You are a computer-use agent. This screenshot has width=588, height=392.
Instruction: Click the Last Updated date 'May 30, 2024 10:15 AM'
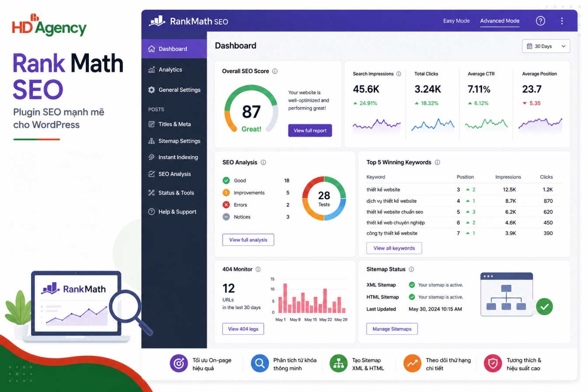(x=435, y=309)
